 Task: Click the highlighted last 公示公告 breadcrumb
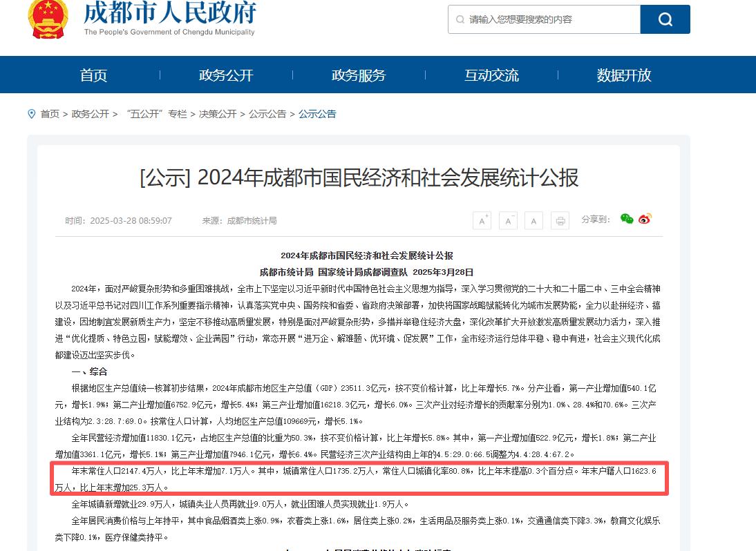point(317,114)
